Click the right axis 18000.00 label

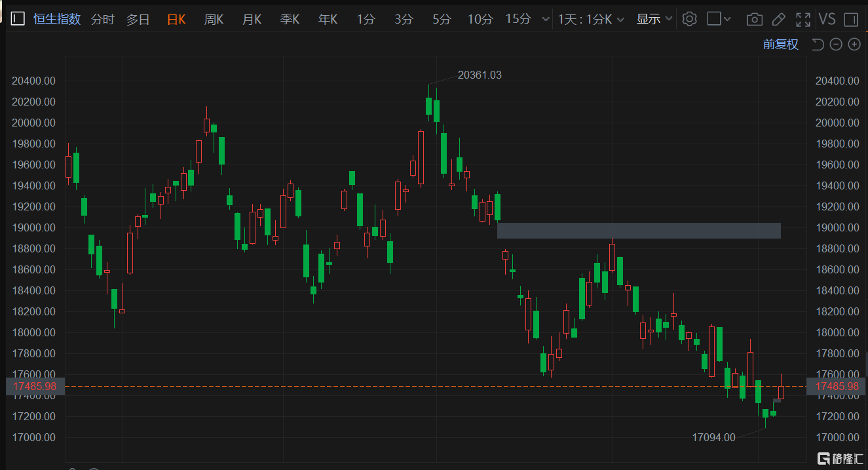[x=837, y=332]
